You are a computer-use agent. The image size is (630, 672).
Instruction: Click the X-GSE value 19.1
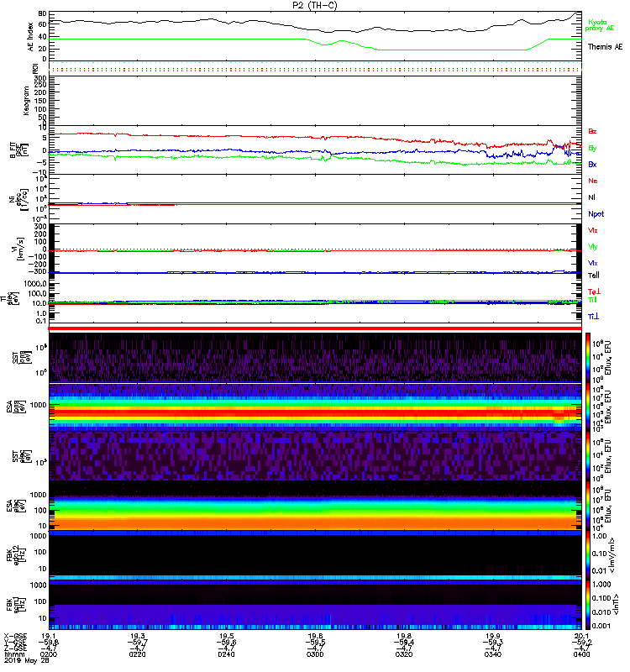pos(49,637)
